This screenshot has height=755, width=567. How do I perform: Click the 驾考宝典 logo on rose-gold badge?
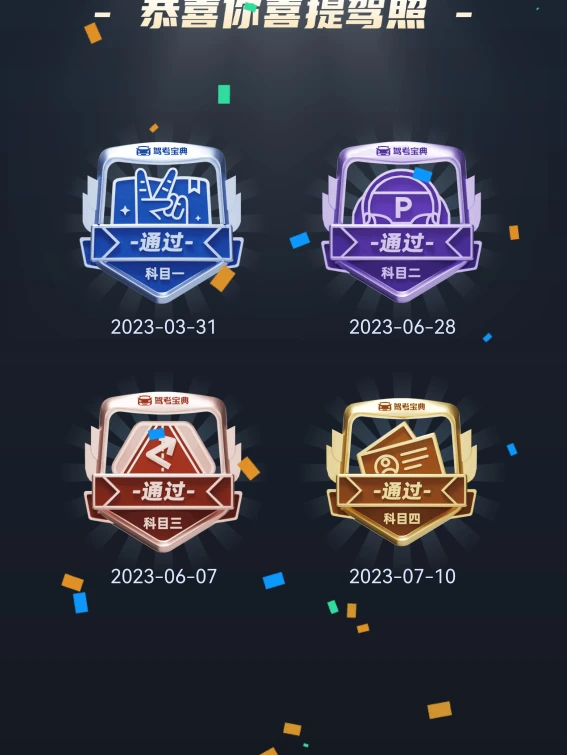(x=163, y=400)
